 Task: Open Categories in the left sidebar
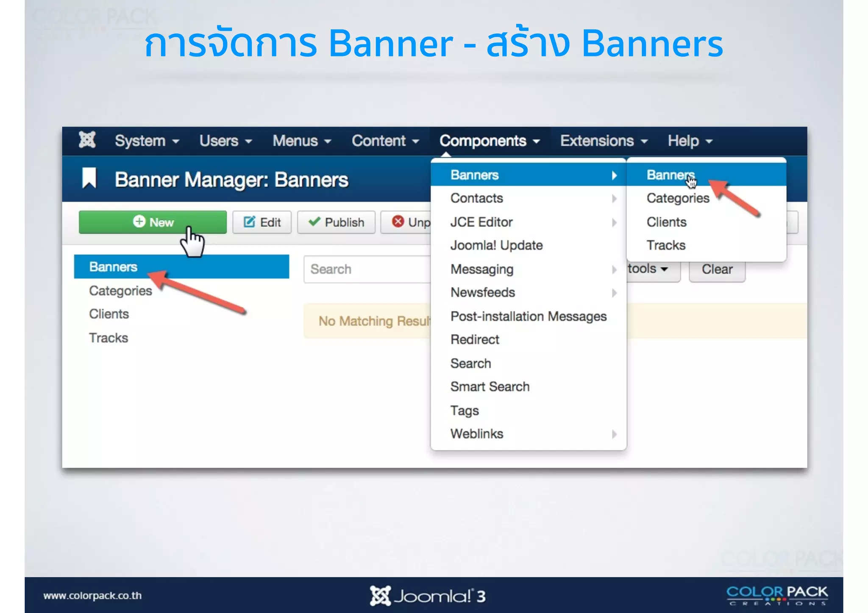point(120,291)
